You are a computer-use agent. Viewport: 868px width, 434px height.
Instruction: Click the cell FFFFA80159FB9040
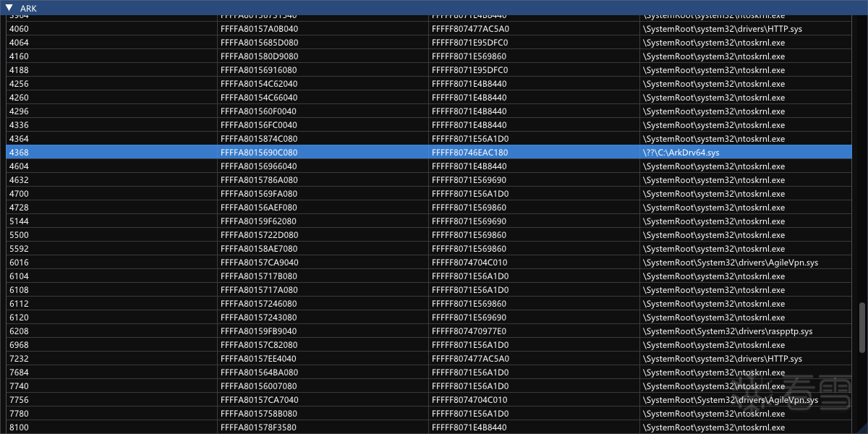click(259, 331)
